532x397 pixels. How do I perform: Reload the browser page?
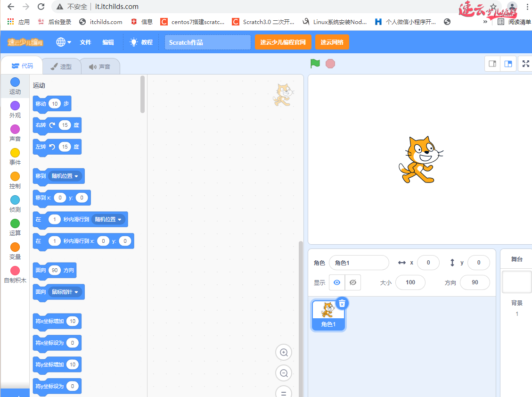tap(41, 7)
